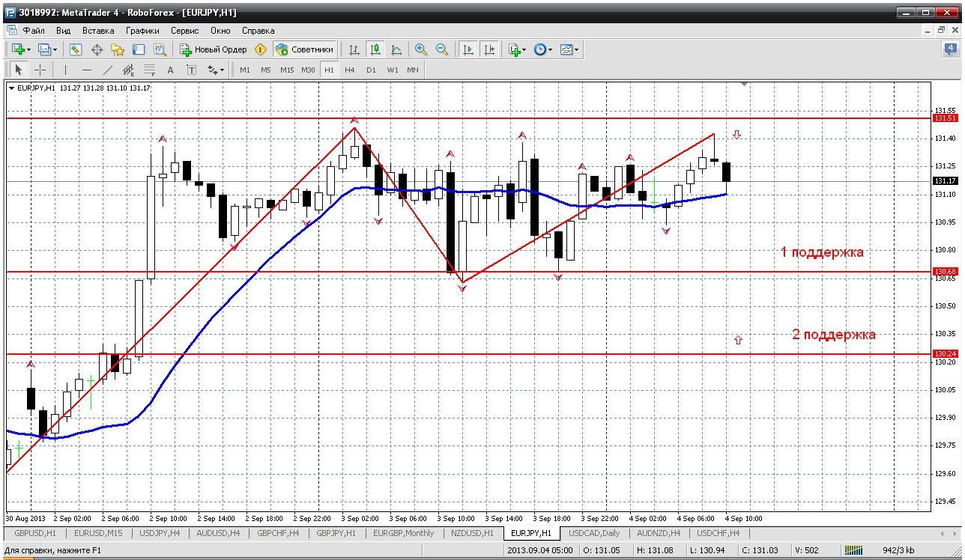Click the chart shift marker triangle
Image resolution: width=965 pixels, height=560 pixels.
pos(744,84)
